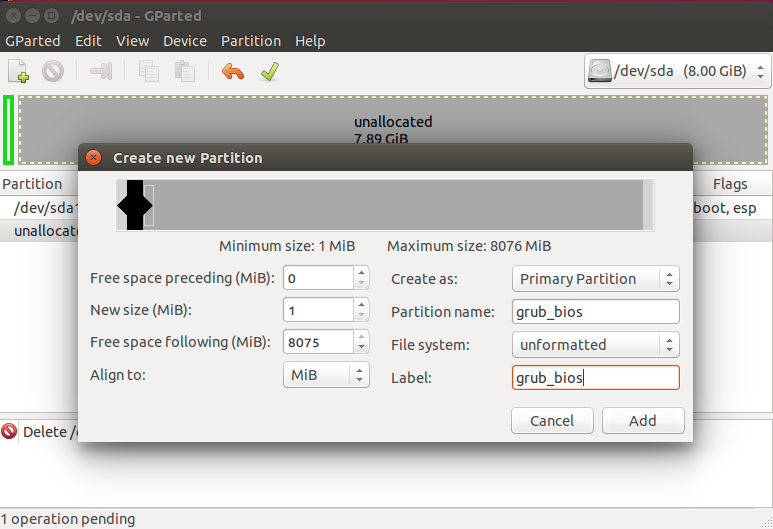773x529 pixels.
Task: Click the Add button
Action: pyautogui.click(x=643, y=421)
